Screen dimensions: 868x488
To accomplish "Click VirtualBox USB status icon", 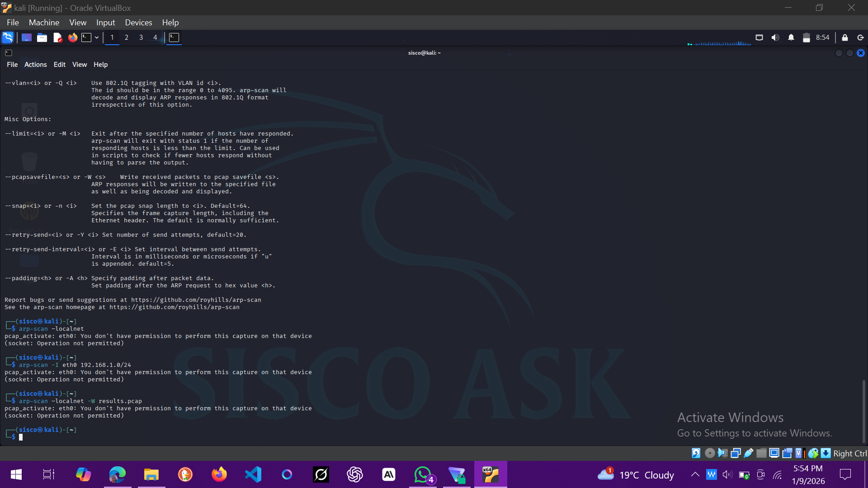I will tap(748, 453).
